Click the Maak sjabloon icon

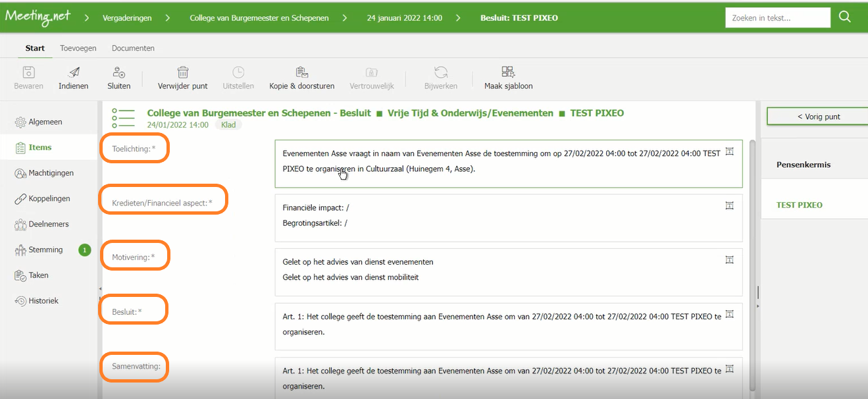508,72
